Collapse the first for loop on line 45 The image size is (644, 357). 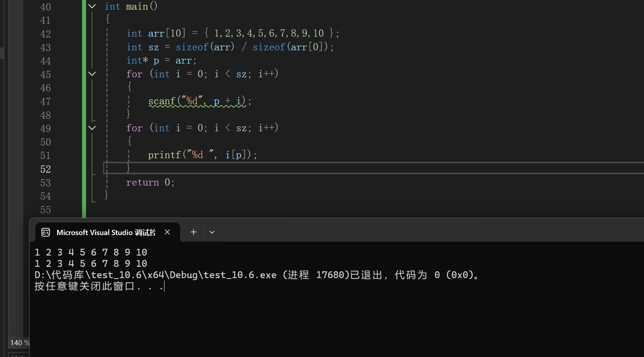tap(92, 74)
